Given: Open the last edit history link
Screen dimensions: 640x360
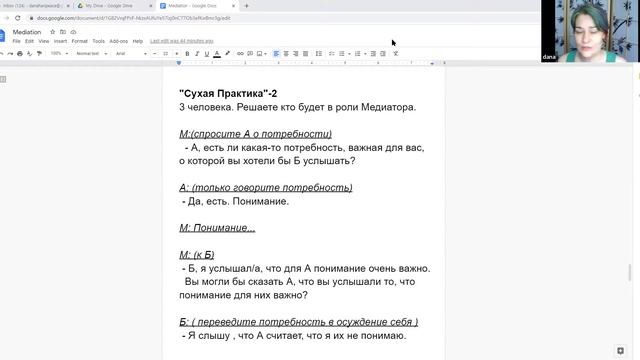Looking at the screenshot, I should (x=182, y=41).
